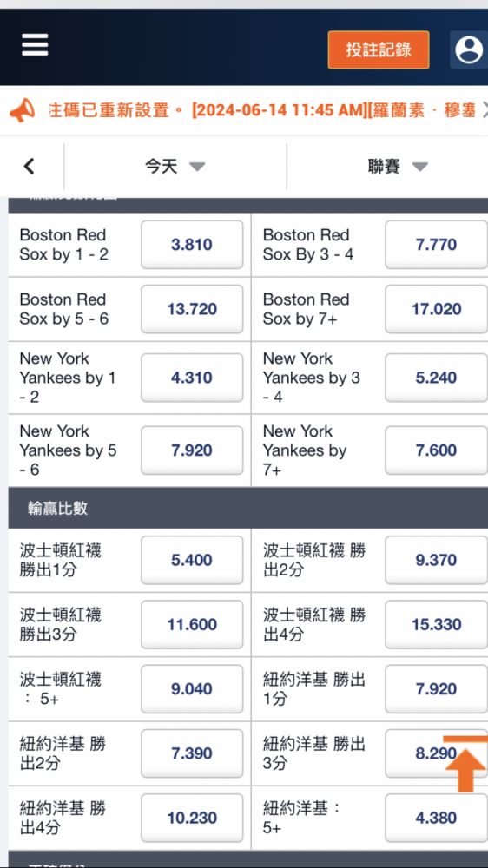Close the announcement ticker with X
The image size is (488, 868).
coord(485,110)
